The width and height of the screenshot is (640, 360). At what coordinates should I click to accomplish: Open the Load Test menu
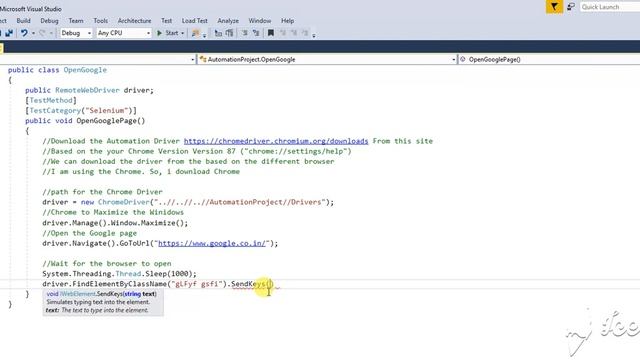click(195, 20)
